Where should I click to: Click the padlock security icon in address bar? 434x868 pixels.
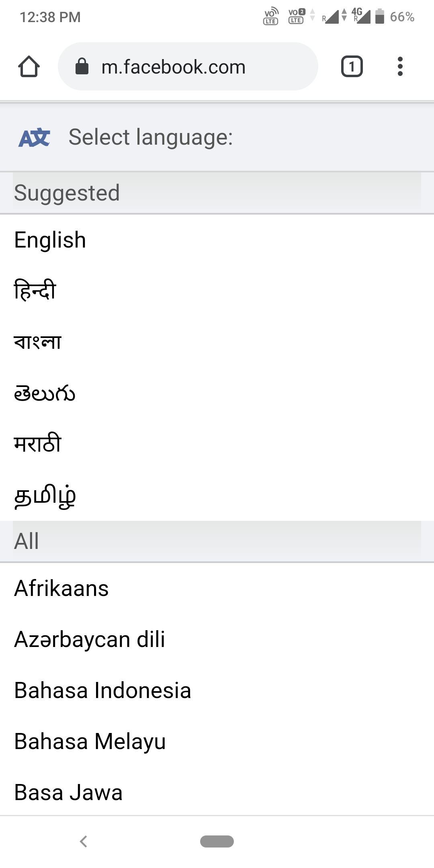[x=82, y=66]
